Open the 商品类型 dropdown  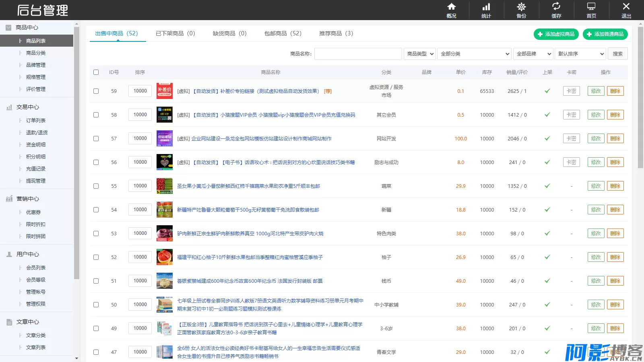coord(420,54)
